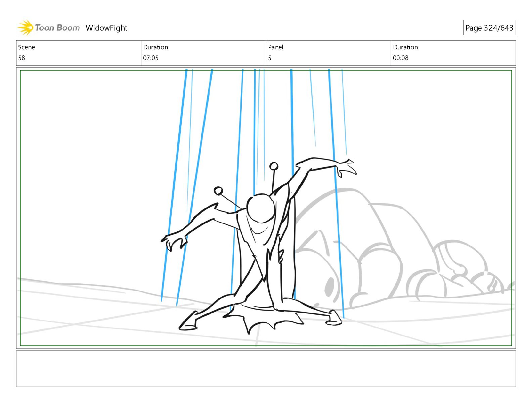532x411 pixels.
Task: Select the panel duration 00:08 value
Action: coord(401,58)
